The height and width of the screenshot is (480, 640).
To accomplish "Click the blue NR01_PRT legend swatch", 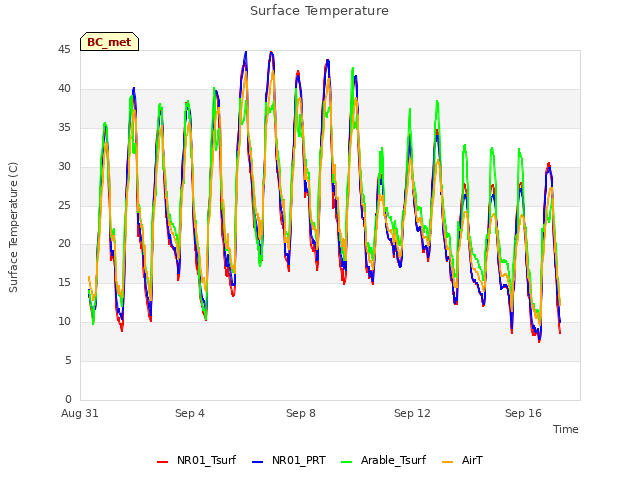I will click(258, 462).
